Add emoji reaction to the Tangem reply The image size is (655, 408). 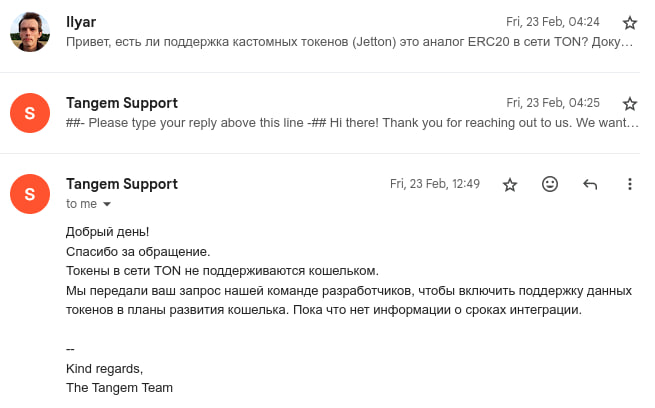coord(550,184)
